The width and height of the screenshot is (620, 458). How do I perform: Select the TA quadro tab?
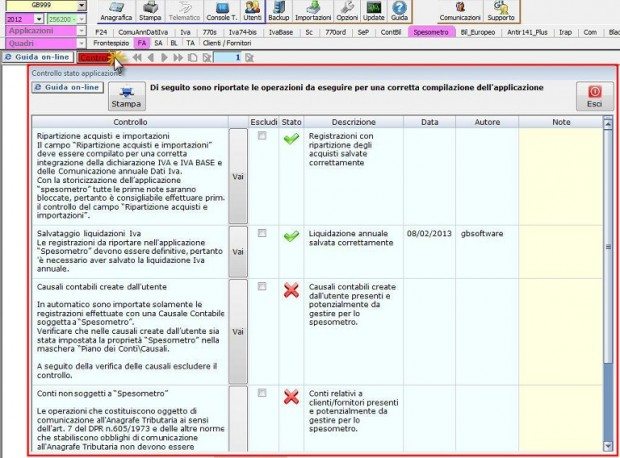pyautogui.click(x=191, y=43)
